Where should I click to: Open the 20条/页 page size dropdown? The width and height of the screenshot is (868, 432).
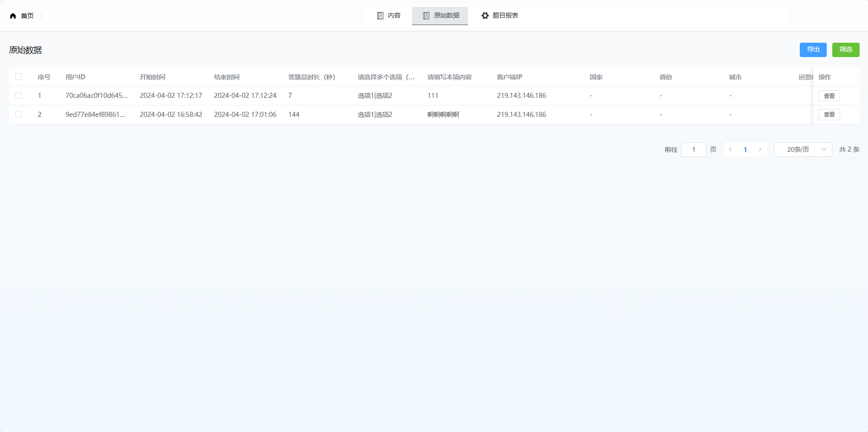(803, 149)
